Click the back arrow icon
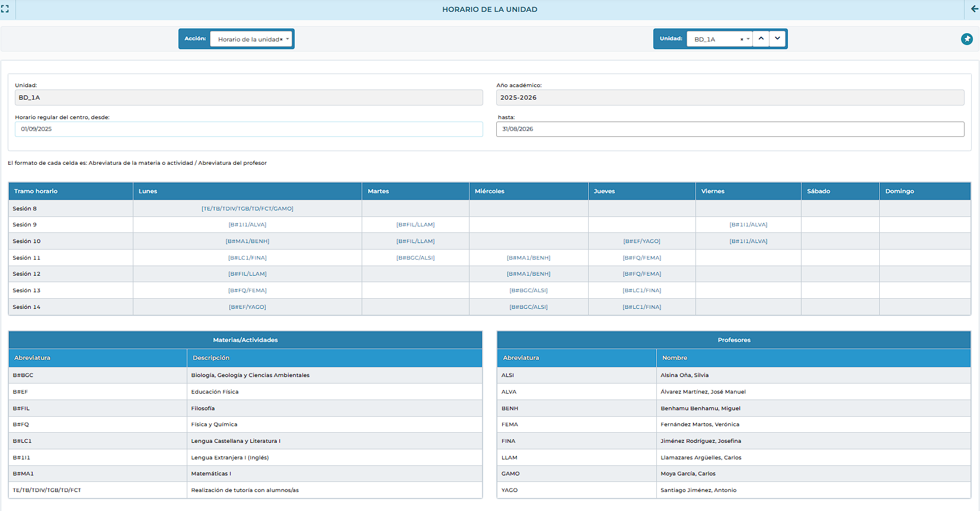 [x=975, y=9]
